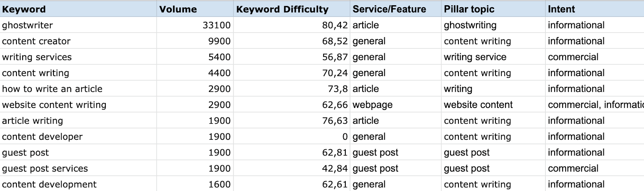644x191 pixels.
Task: Click the webpage service cell
Action: [x=396, y=105]
